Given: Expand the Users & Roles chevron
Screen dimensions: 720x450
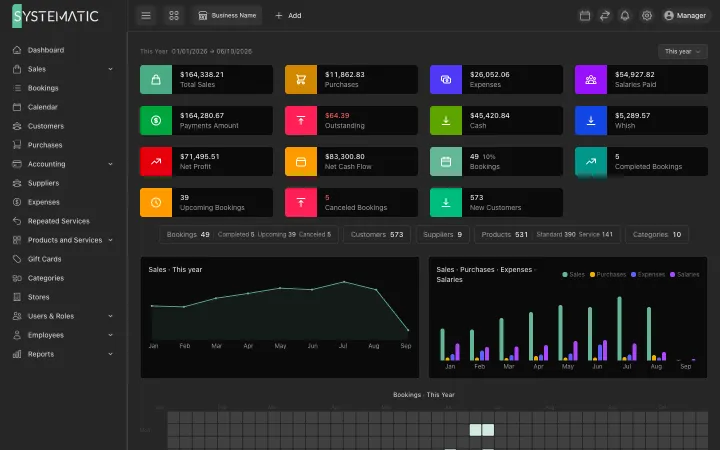Looking at the screenshot, I should [110, 316].
